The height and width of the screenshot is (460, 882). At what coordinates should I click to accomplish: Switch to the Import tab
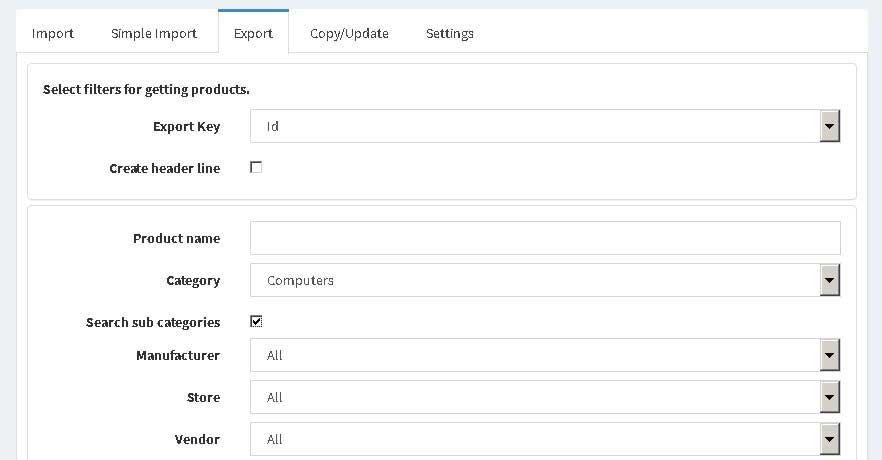[53, 34]
